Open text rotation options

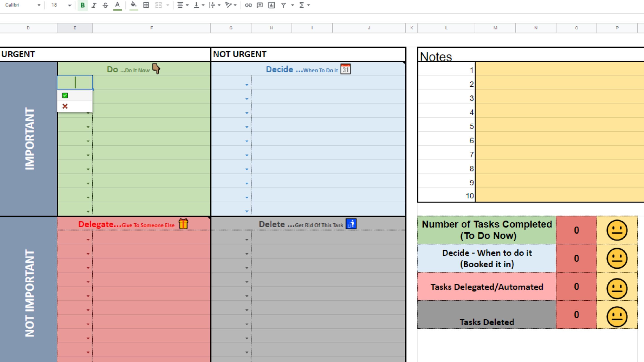[231, 5]
